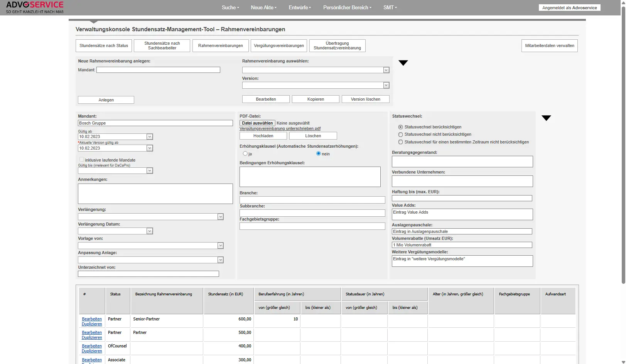Click Bearbeiten link for Senior-Partner row

(92, 319)
